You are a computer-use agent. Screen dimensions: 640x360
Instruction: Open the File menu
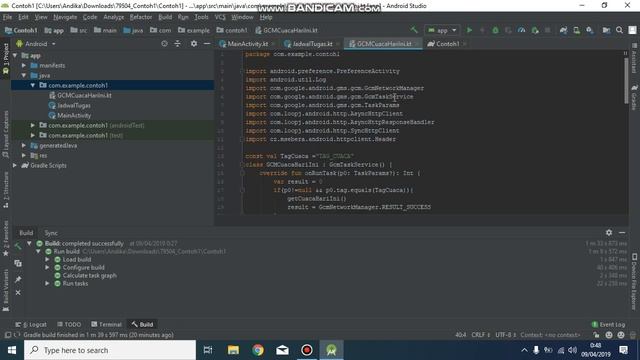[x=7, y=17]
